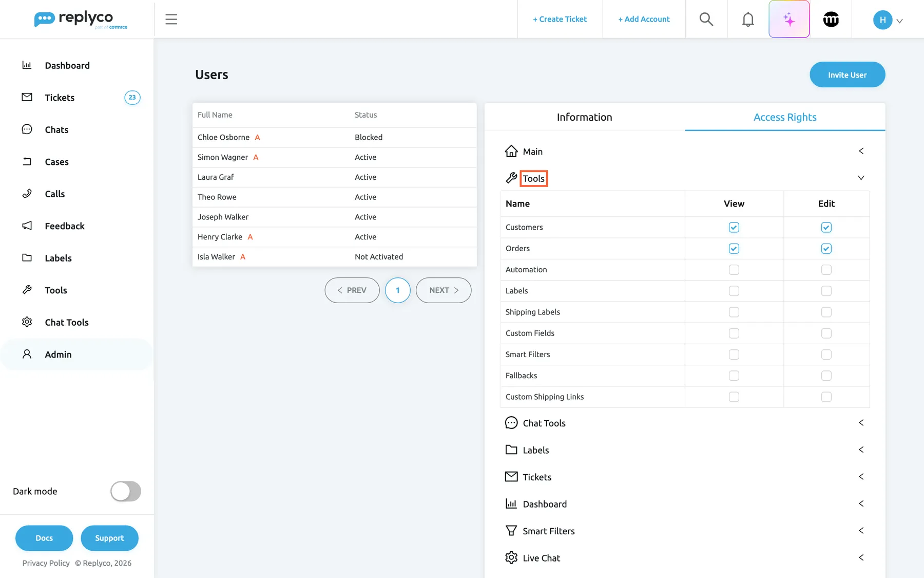Expand the Smart Filters access section chevron

861,530
